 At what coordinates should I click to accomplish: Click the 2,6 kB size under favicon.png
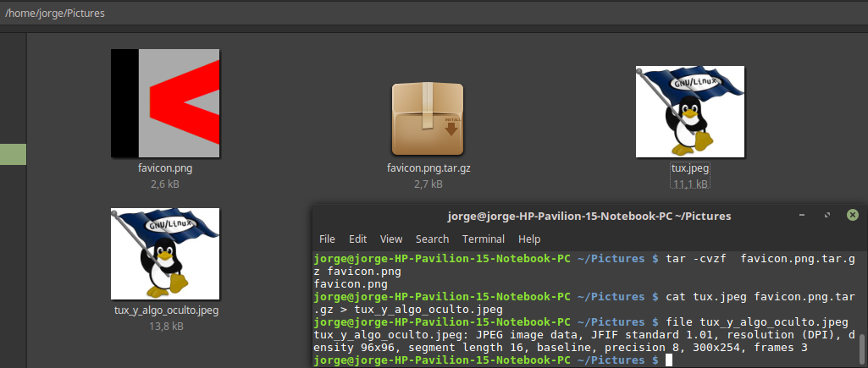coord(165,184)
